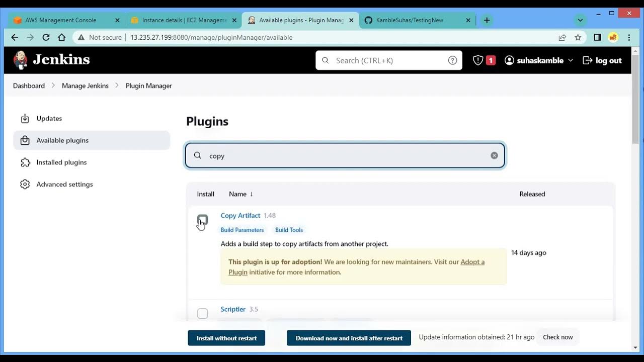Open the Copy Artifact plugin link
The height and width of the screenshot is (362, 644).
click(240, 216)
